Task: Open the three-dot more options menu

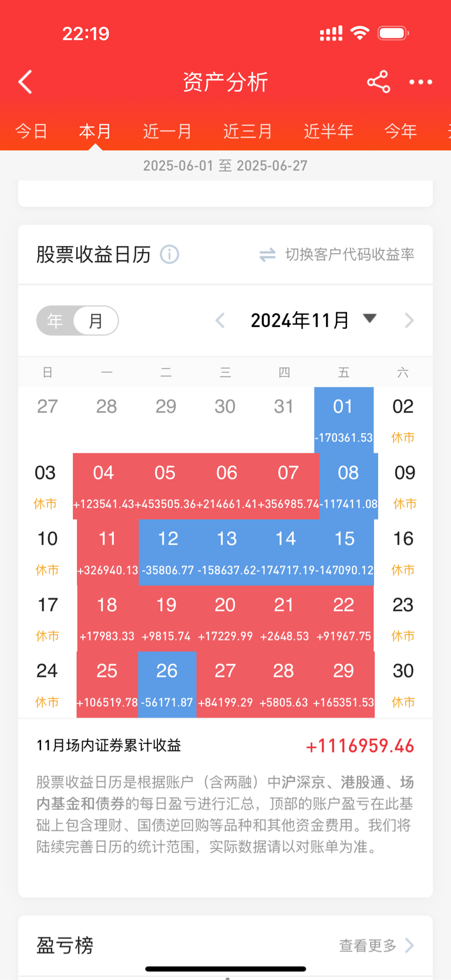Action: pyautogui.click(x=421, y=82)
